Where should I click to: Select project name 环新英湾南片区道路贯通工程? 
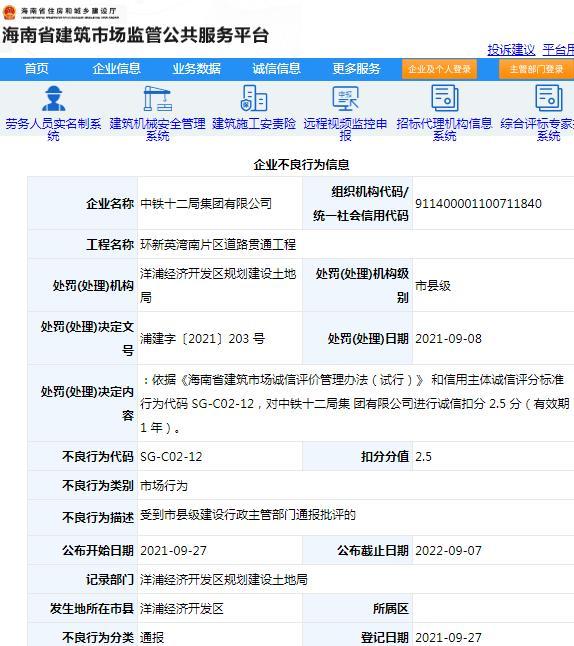[x=218, y=245]
